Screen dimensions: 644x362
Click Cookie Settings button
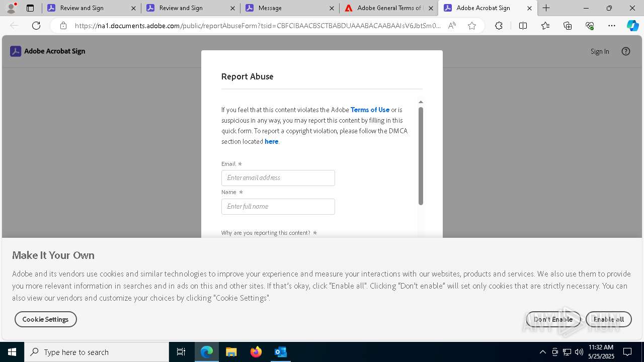click(45, 319)
